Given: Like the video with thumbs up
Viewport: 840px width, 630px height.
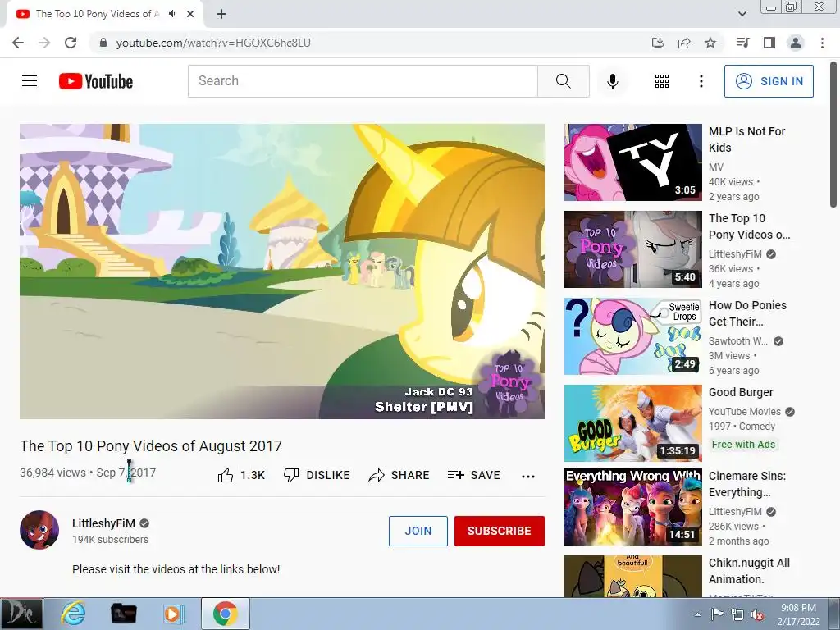Looking at the screenshot, I should tap(241, 475).
